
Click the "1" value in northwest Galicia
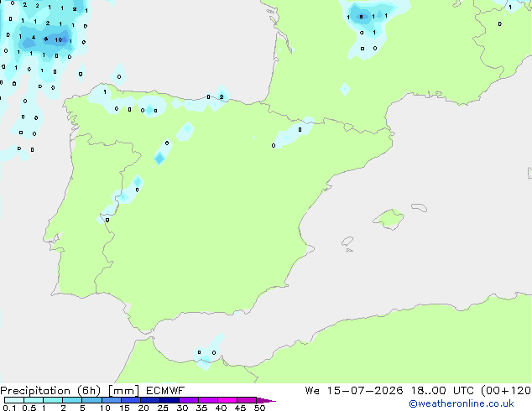(x=105, y=92)
